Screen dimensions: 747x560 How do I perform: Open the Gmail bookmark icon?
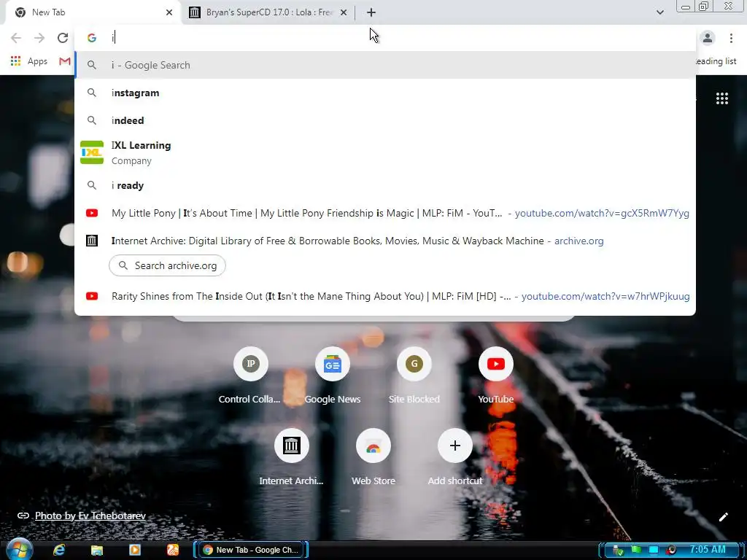[x=65, y=61]
